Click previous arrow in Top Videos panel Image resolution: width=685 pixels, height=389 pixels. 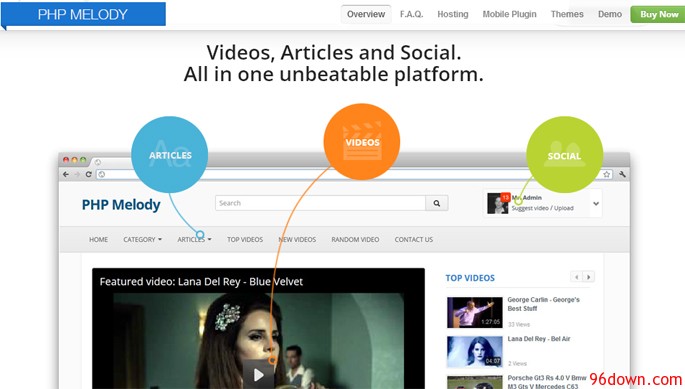tap(576, 277)
